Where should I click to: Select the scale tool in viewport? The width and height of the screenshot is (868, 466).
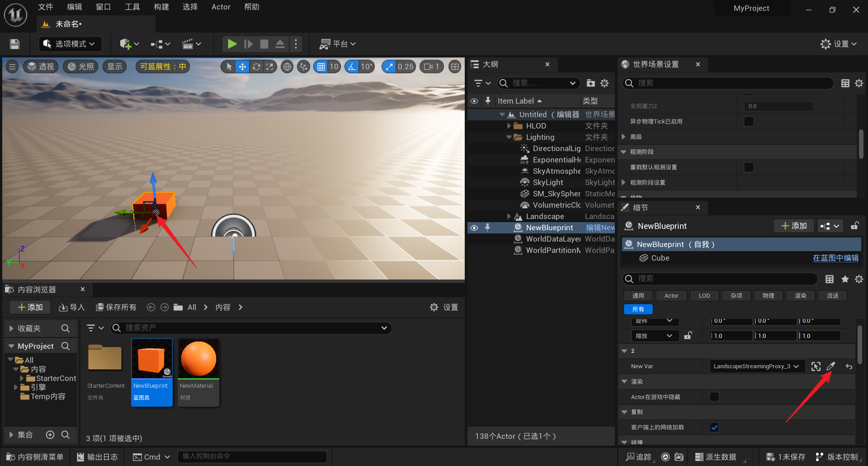pos(270,67)
